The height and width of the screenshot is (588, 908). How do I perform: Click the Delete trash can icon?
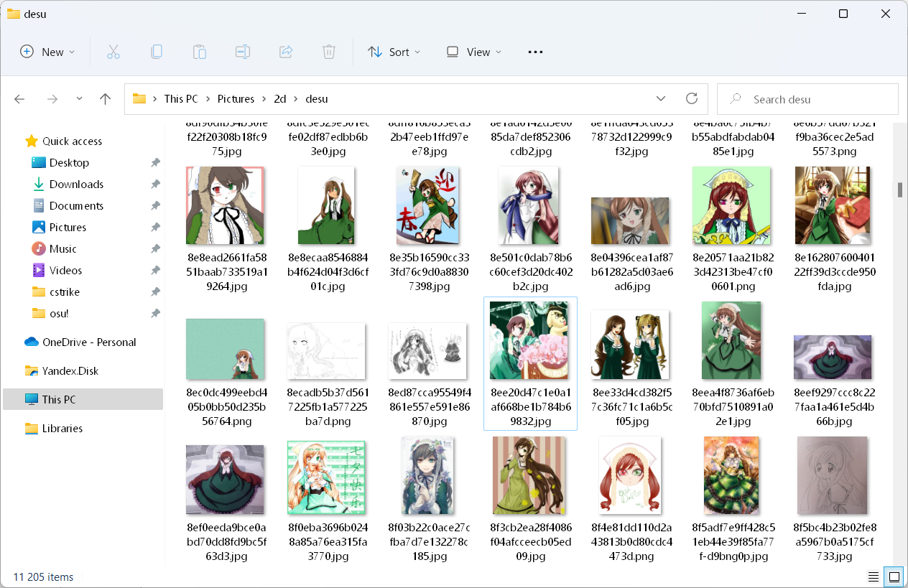[x=329, y=52]
